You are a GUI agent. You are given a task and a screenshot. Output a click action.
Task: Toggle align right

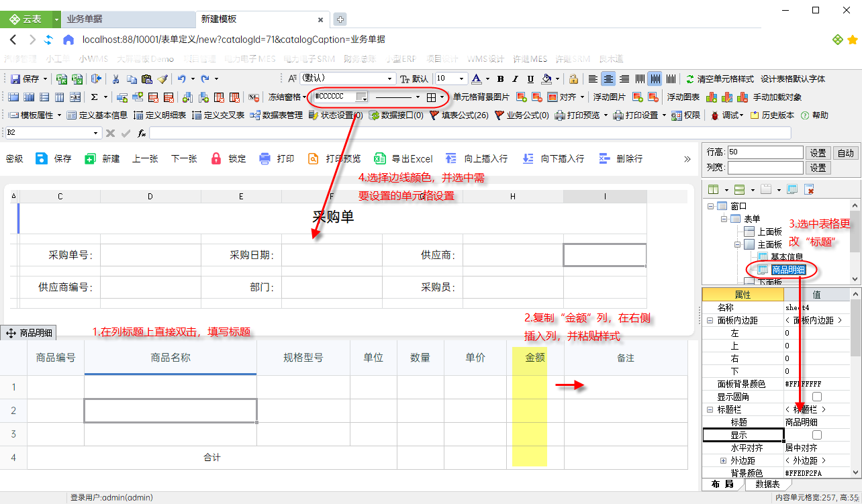pyautogui.click(x=624, y=79)
